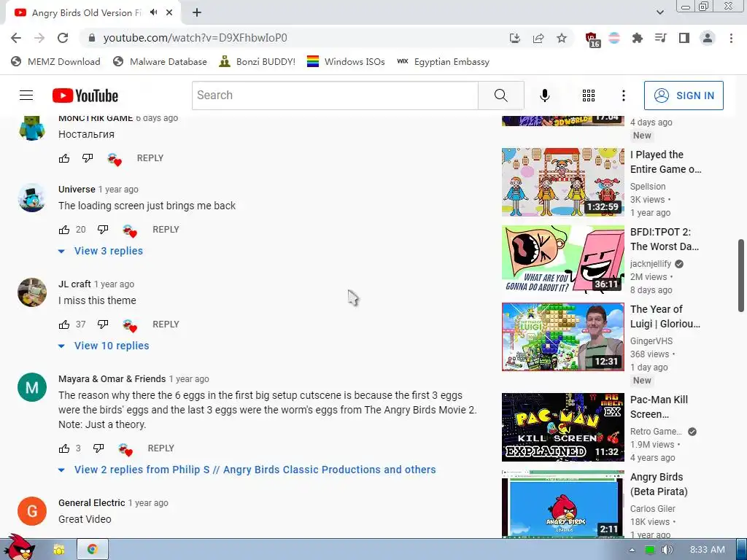Open Pac-Man Kill Screen thumbnail
The image size is (747, 560).
point(563,427)
